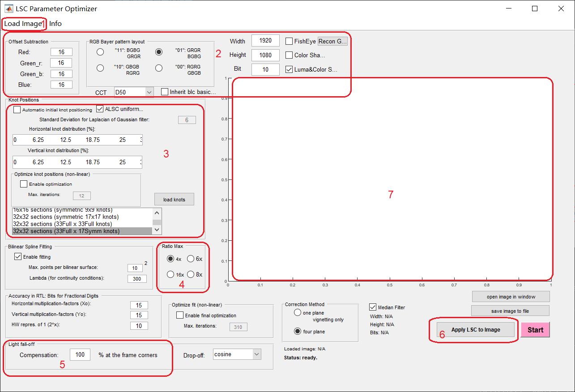Viewport: 575px width, 392px height.
Task: Toggle Automatic initial knot positioning checkbox
Action: [17, 110]
